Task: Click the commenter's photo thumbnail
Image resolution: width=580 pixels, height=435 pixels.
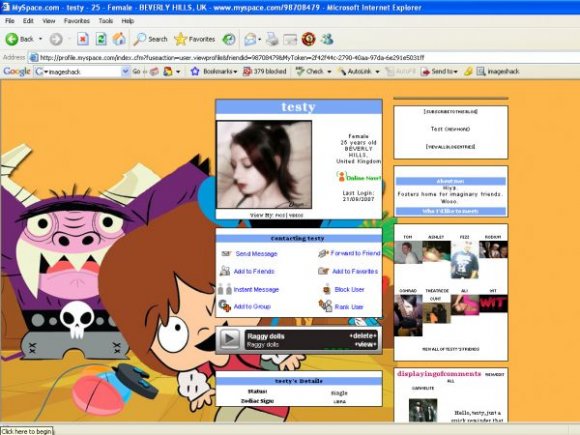Action: [423, 410]
